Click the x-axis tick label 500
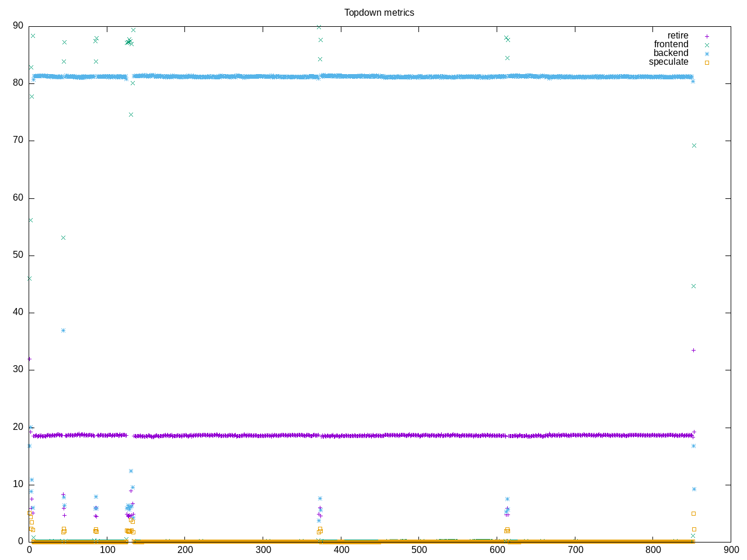747x560 pixels. (x=419, y=550)
